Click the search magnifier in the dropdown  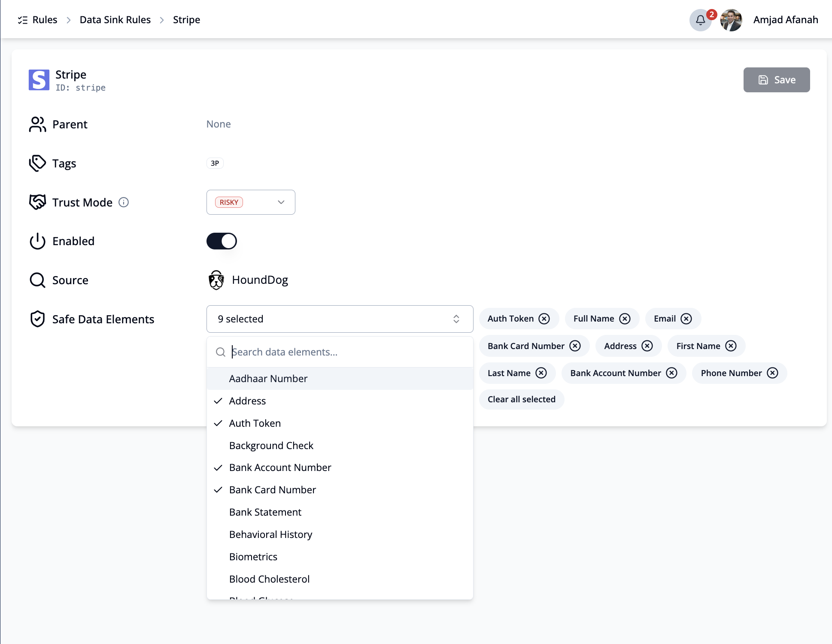[x=221, y=352]
